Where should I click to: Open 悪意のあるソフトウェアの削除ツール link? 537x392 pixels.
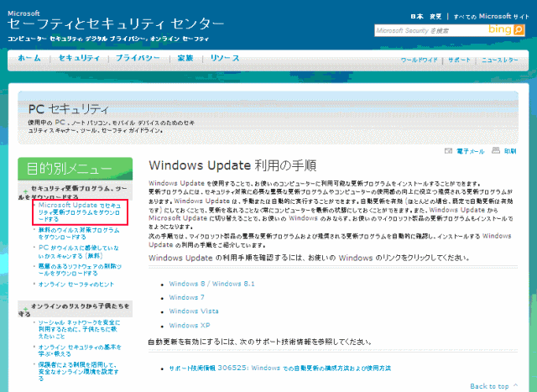[80, 270]
